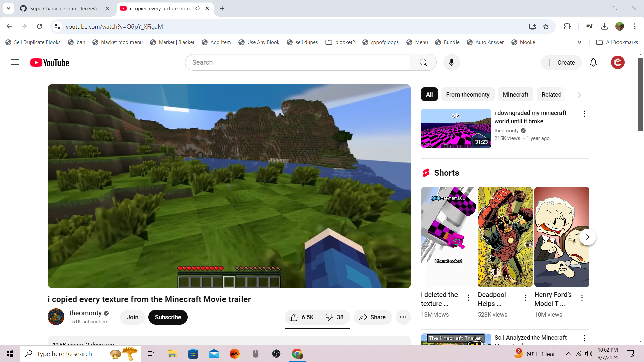
Task: Click the voice search microphone icon
Action: coord(451,62)
